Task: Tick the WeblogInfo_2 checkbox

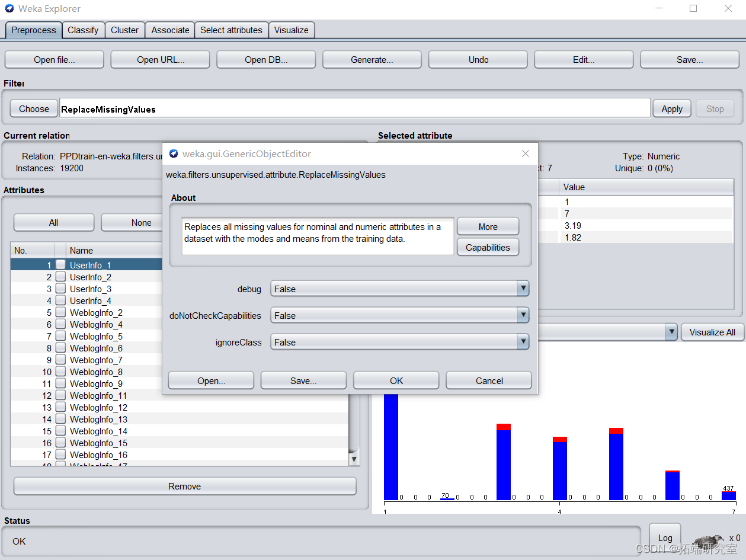Action: 60,312
